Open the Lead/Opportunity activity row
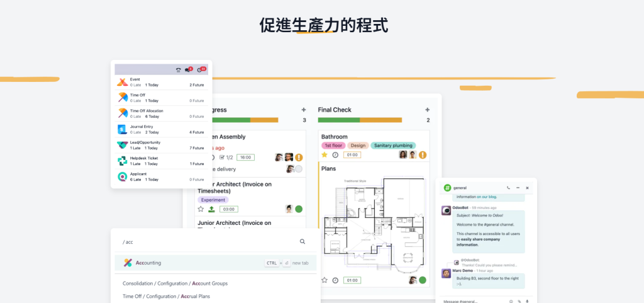 point(162,145)
